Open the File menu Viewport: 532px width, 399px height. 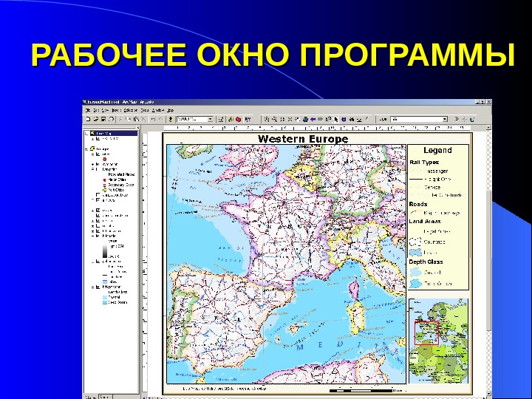88,110
